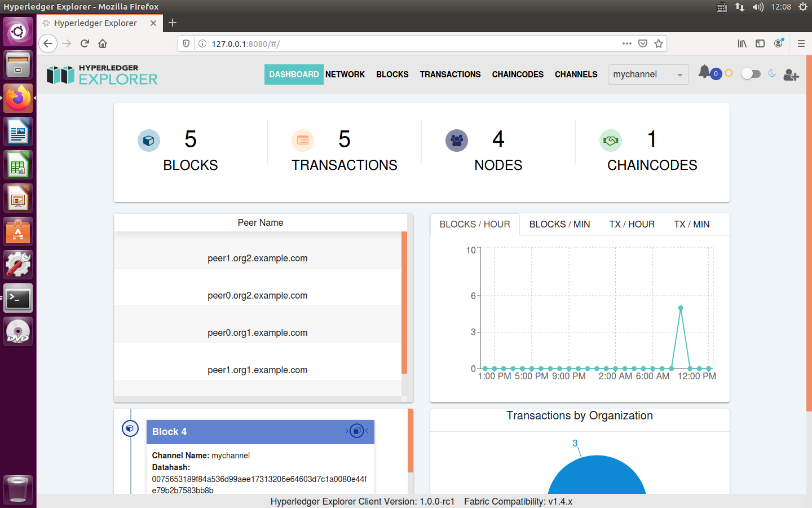
Task: Open the Firefox hamburger menu
Action: point(801,43)
